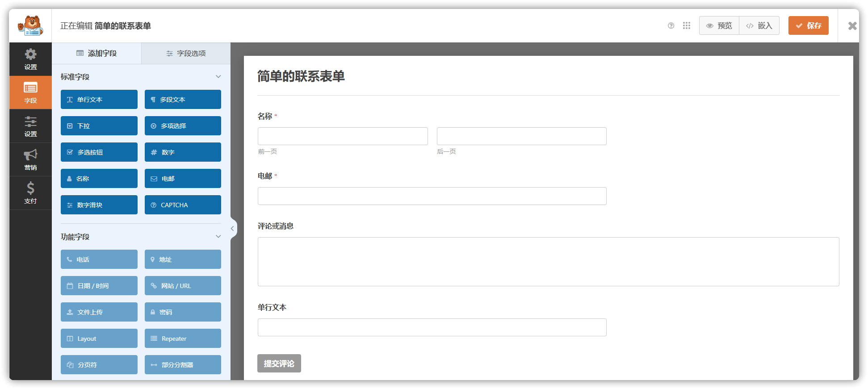The height and width of the screenshot is (389, 868).
Task: Click the top 设置 gear icon
Action: (x=30, y=59)
